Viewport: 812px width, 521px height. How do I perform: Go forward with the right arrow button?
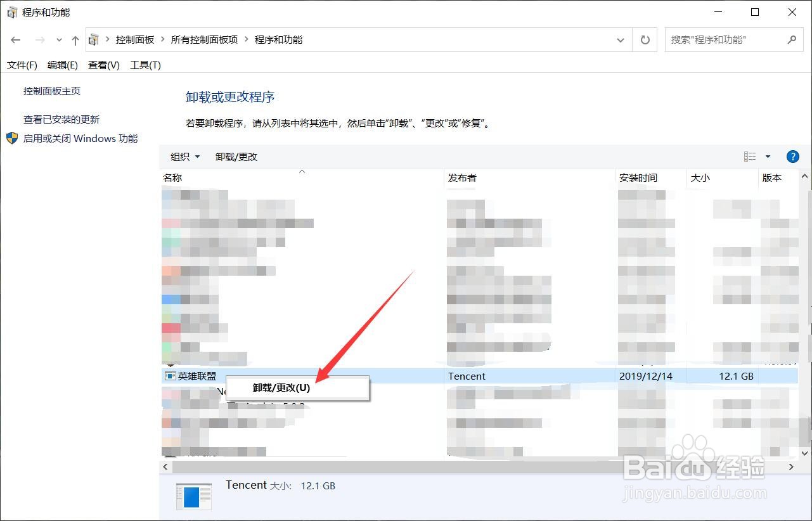(40, 40)
